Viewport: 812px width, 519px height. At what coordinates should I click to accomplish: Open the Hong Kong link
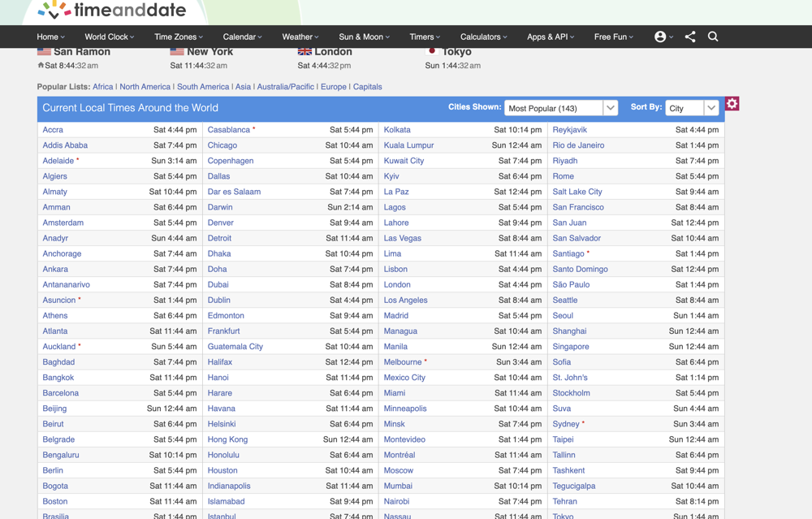227,439
